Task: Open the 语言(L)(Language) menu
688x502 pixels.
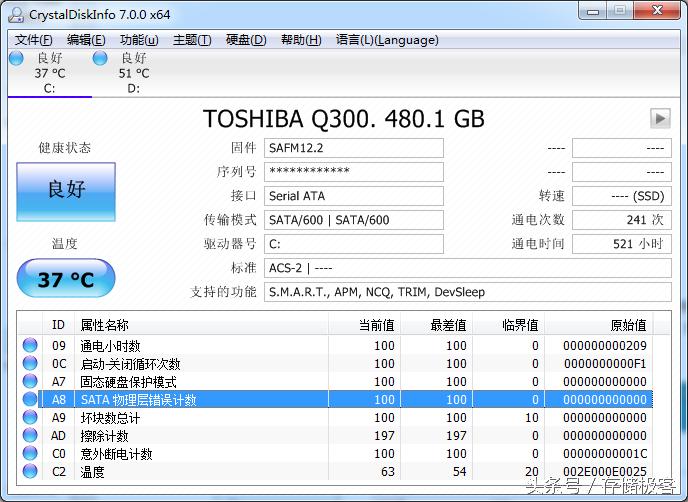Action: 387,40
